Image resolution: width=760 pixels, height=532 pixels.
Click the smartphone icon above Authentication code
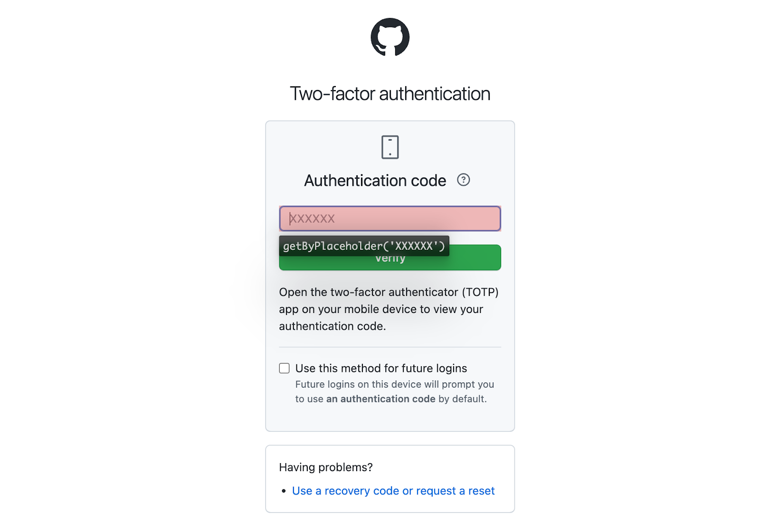pyautogui.click(x=389, y=146)
